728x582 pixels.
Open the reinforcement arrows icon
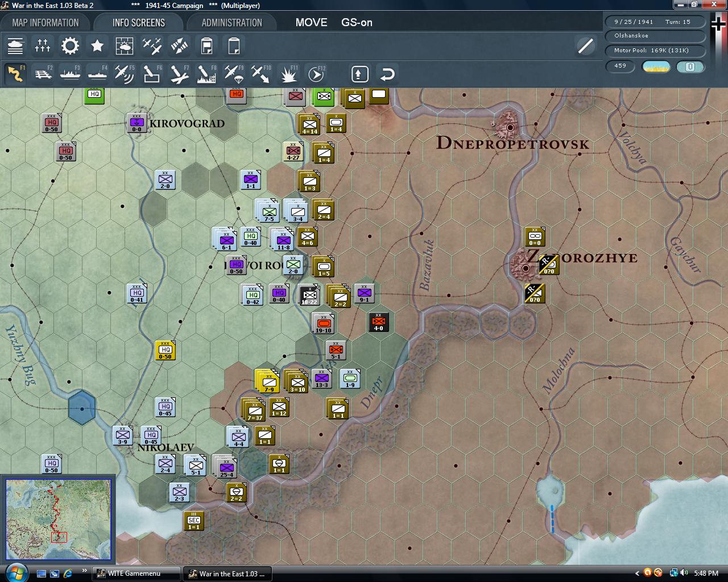[x=179, y=45]
